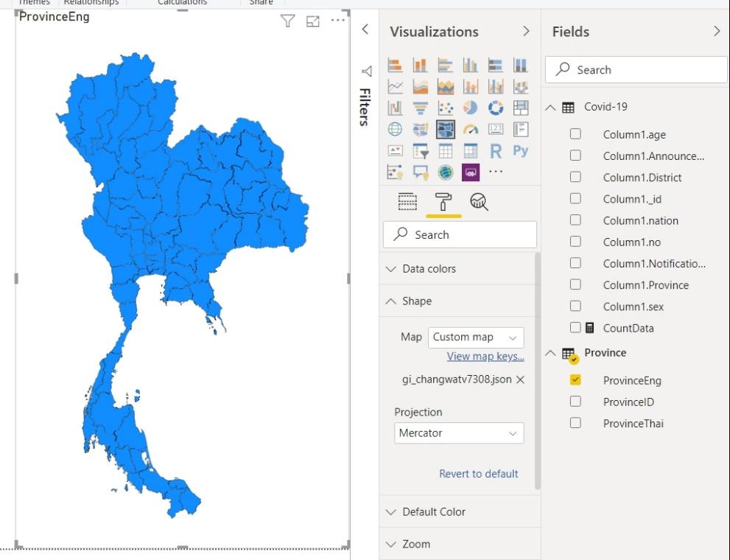Select the Treemap visualization icon
This screenshot has width=730, height=560.
[x=521, y=108]
